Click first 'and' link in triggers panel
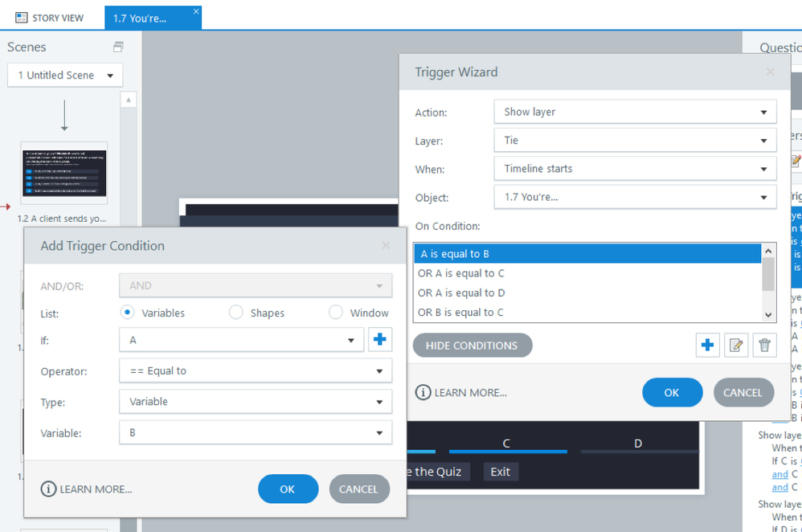 [779, 475]
